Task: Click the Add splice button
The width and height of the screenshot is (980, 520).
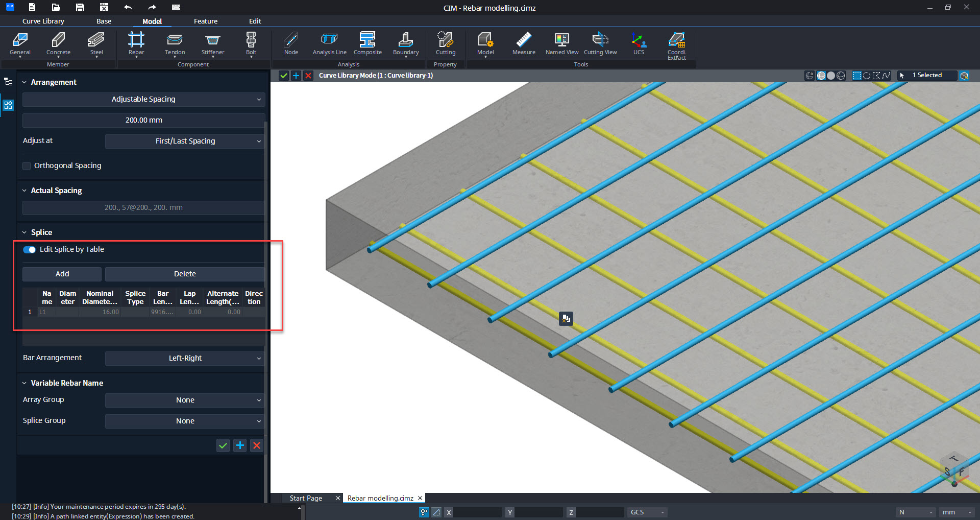Action: click(x=62, y=274)
